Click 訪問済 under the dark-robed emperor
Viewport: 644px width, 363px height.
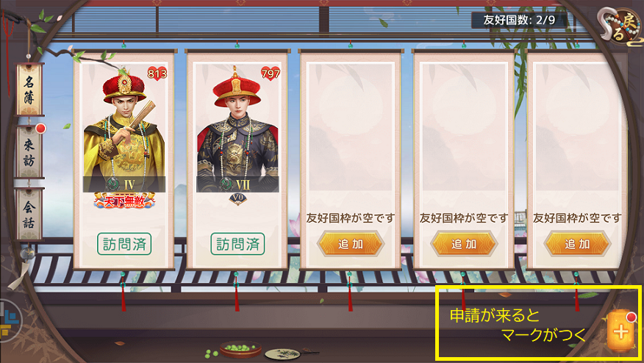tap(237, 244)
